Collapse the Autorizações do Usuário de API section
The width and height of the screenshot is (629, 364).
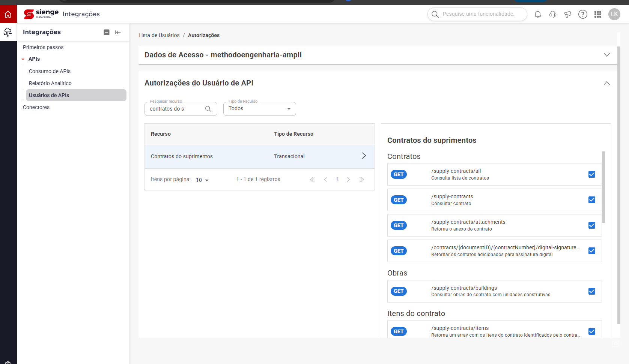606,83
